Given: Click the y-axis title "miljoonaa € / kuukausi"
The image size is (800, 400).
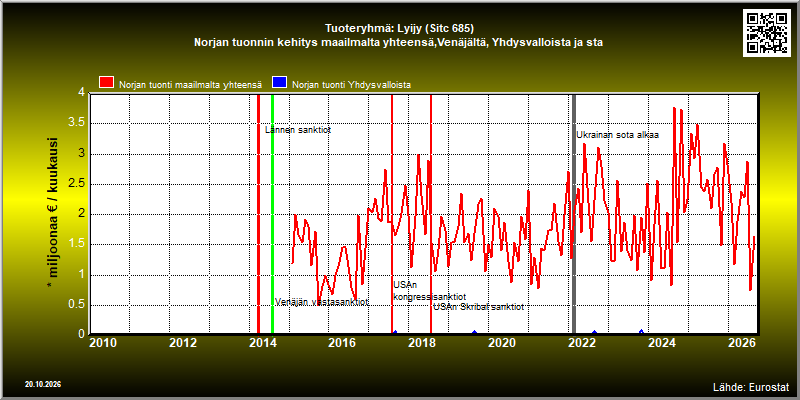Looking at the screenshot, I should [53, 213].
